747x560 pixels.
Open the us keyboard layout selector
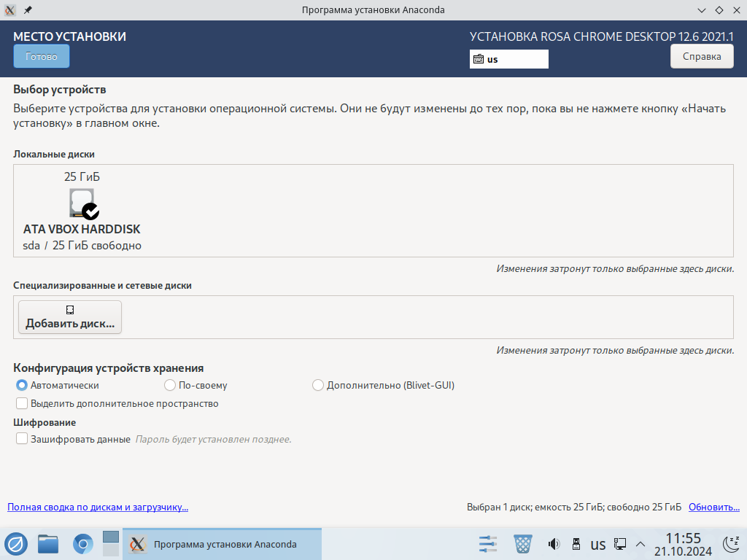coord(508,59)
